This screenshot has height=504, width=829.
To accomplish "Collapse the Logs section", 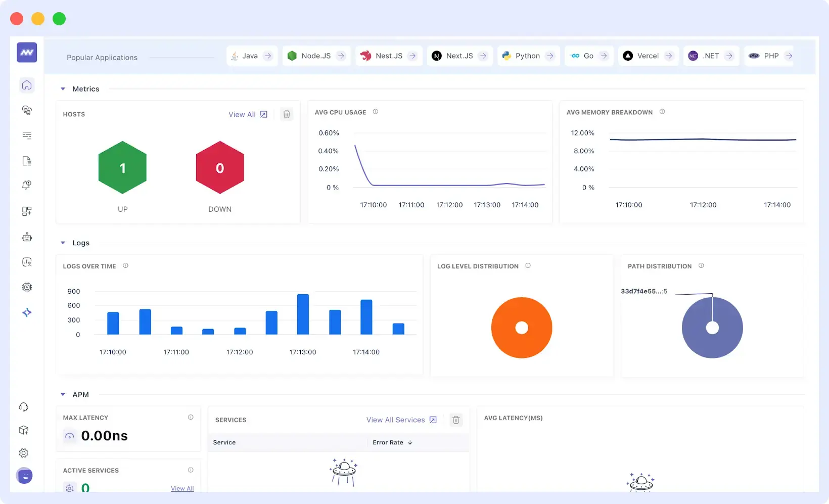I will click(x=63, y=243).
